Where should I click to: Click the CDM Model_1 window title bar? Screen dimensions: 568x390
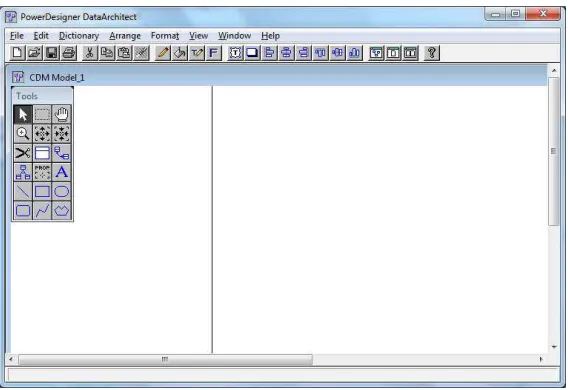(x=278, y=77)
